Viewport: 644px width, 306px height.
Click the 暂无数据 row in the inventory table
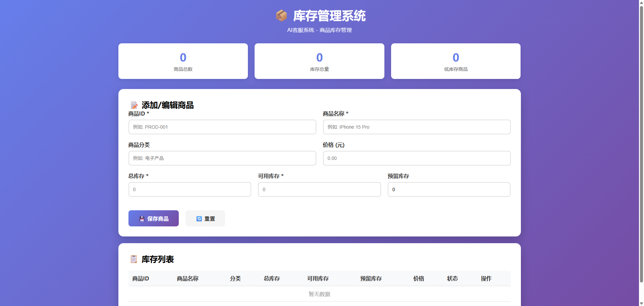click(x=319, y=294)
